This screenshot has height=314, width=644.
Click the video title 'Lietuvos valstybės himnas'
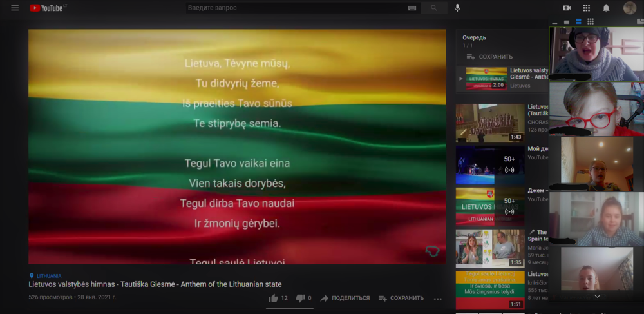click(155, 284)
